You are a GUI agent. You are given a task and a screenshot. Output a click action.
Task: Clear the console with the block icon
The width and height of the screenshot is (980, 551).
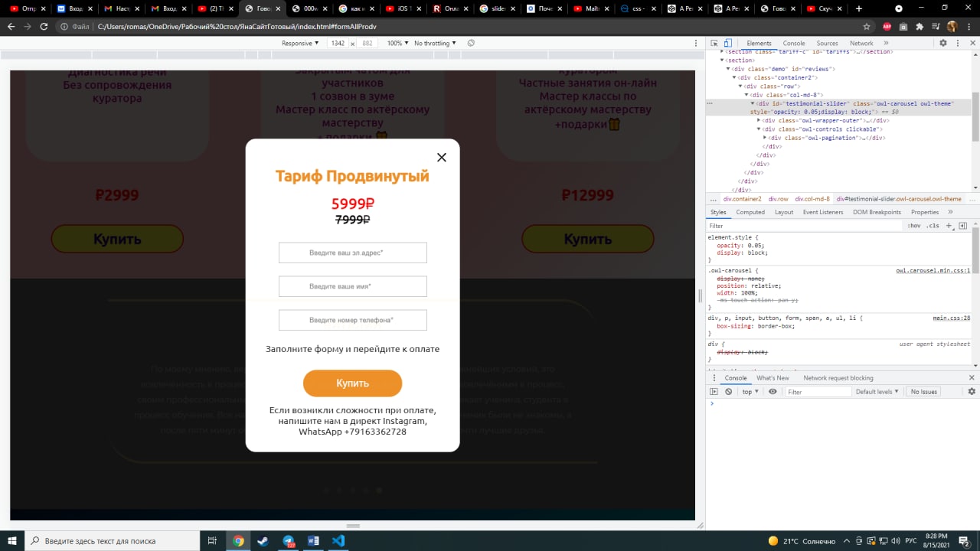point(729,392)
